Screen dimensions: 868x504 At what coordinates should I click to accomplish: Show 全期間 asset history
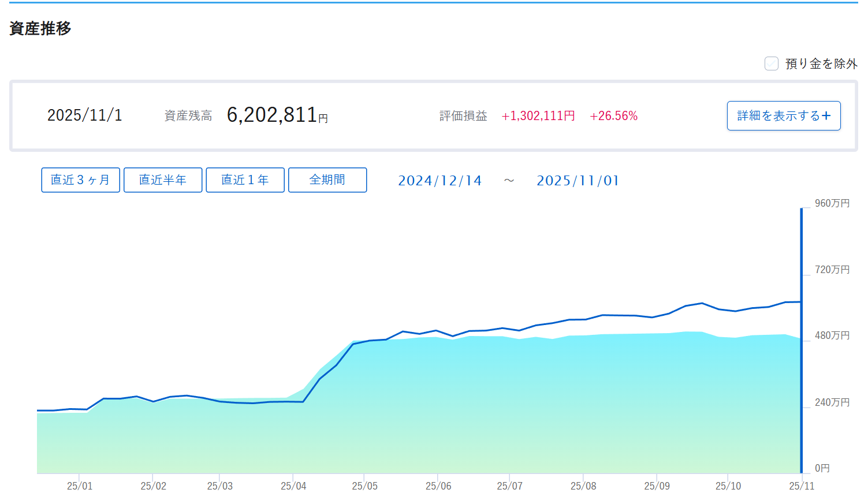(x=327, y=180)
